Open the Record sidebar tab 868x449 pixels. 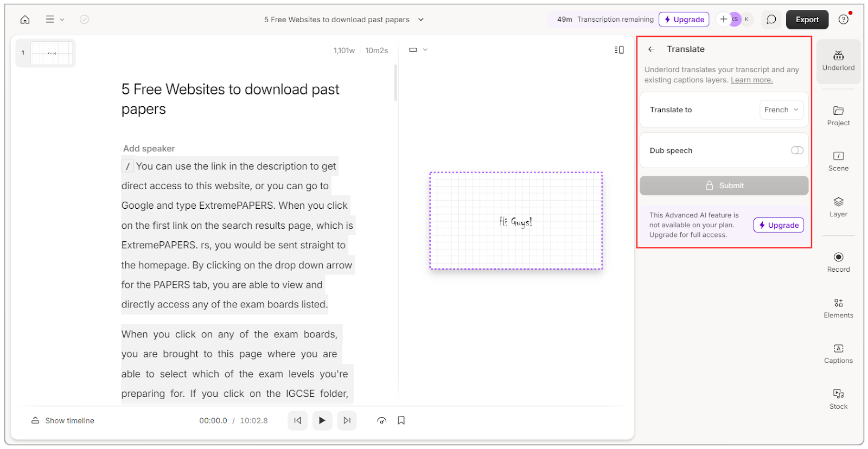coord(838,262)
